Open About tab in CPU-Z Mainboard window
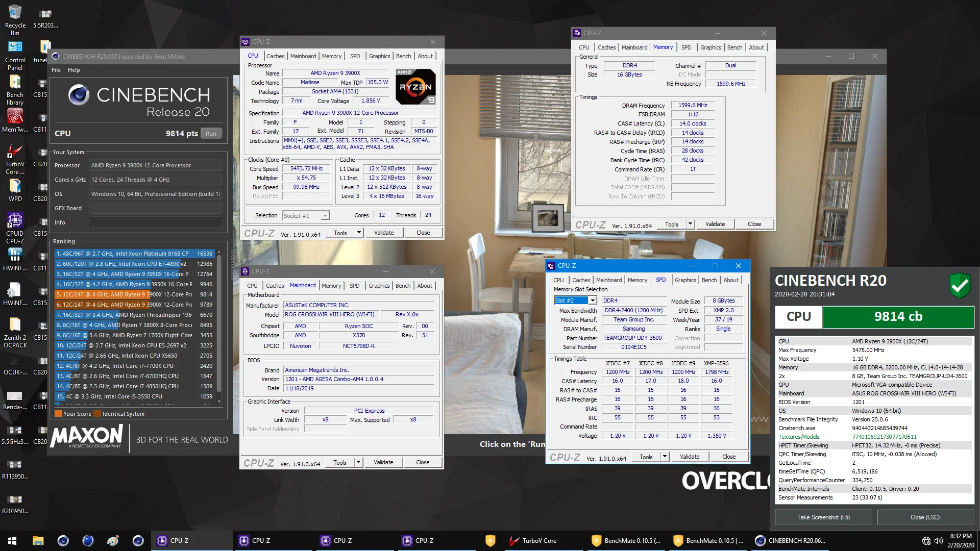Viewport: 980px width, 551px height. 425,286
